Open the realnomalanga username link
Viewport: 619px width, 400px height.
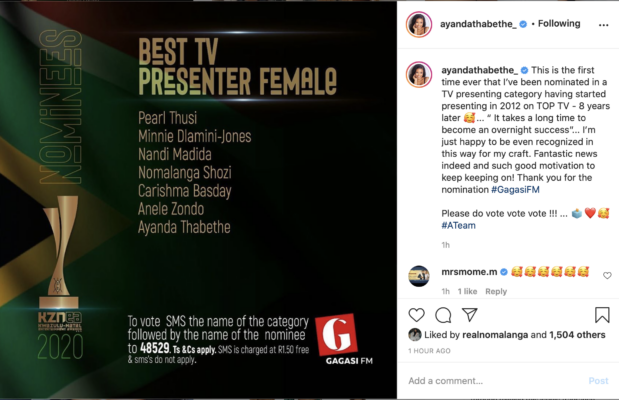pyautogui.click(x=495, y=335)
